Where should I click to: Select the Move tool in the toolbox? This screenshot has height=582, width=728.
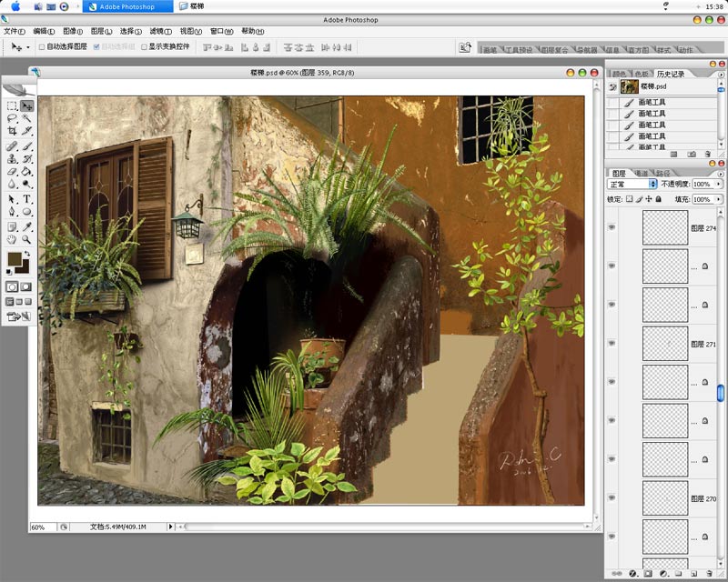(x=27, y=105)
